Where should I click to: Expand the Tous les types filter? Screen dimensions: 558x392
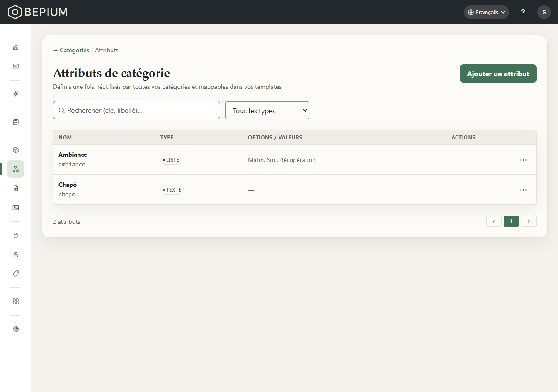click(267, 111)
